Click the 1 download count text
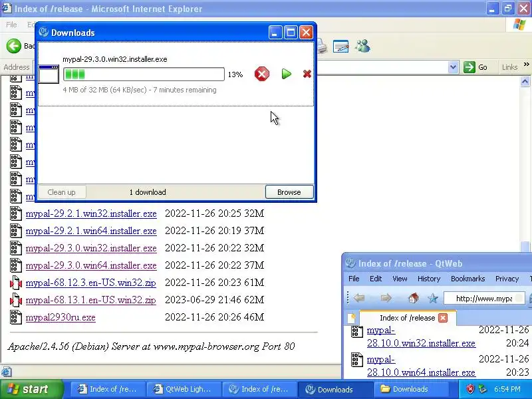 [148, 192]
